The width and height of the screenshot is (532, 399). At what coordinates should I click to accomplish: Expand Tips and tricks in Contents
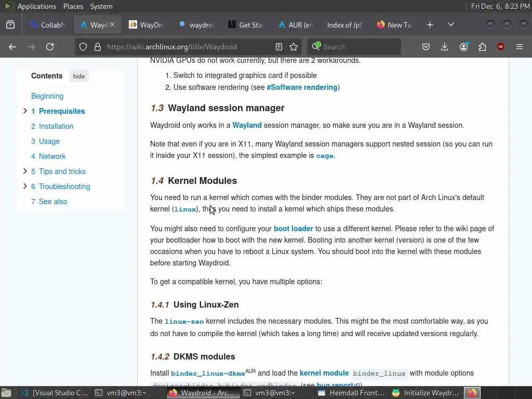click(x=25, y=171)
